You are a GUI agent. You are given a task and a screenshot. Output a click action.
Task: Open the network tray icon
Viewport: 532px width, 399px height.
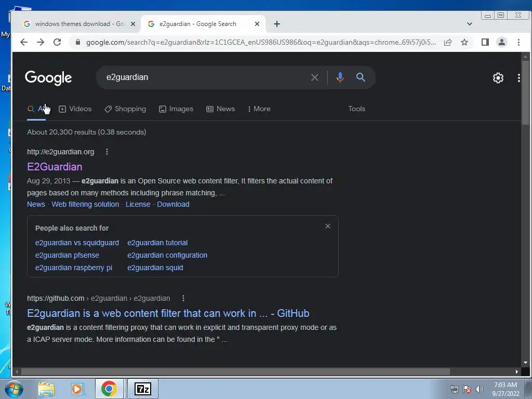pos(454,389)
